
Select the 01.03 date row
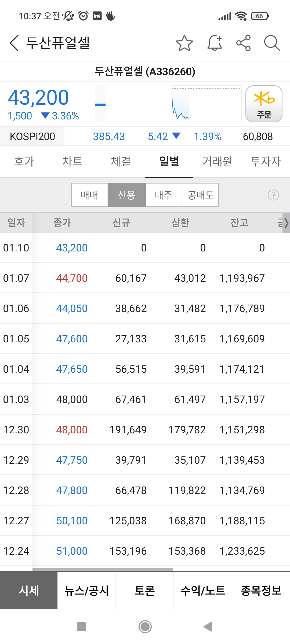click(145, 400)
